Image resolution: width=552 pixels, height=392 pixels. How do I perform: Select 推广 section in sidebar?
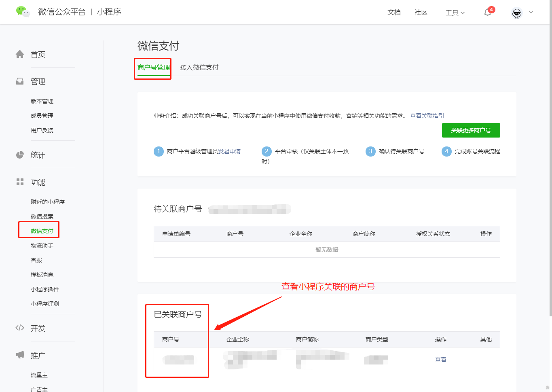tap(38, 355)
